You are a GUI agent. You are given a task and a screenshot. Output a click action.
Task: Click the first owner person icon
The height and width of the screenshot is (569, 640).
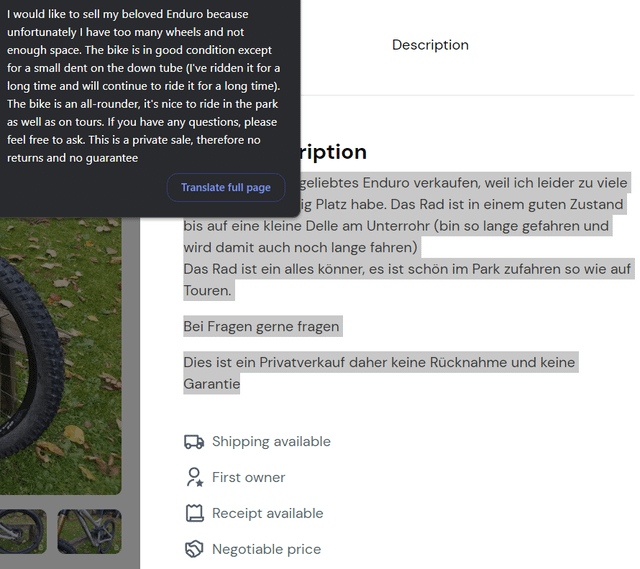(194, 477)
